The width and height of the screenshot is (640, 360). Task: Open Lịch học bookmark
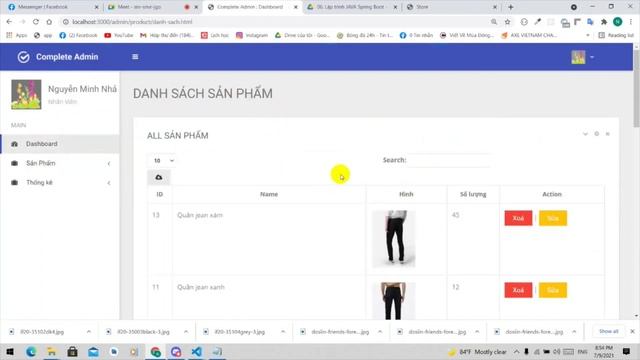click(x=215, y=36)
